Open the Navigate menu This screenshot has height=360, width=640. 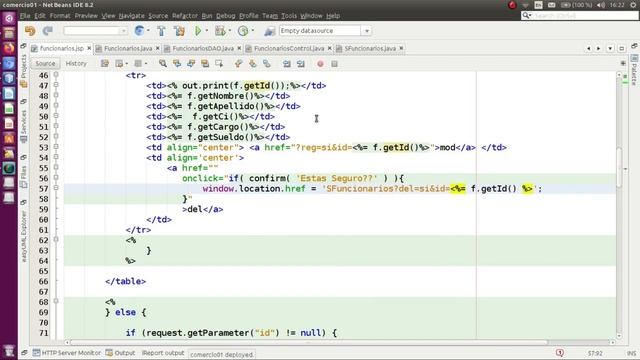pos(131,16)
